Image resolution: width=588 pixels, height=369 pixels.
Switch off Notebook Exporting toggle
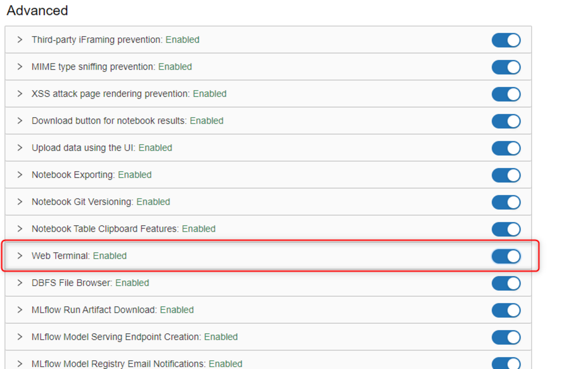coord(506,175)
